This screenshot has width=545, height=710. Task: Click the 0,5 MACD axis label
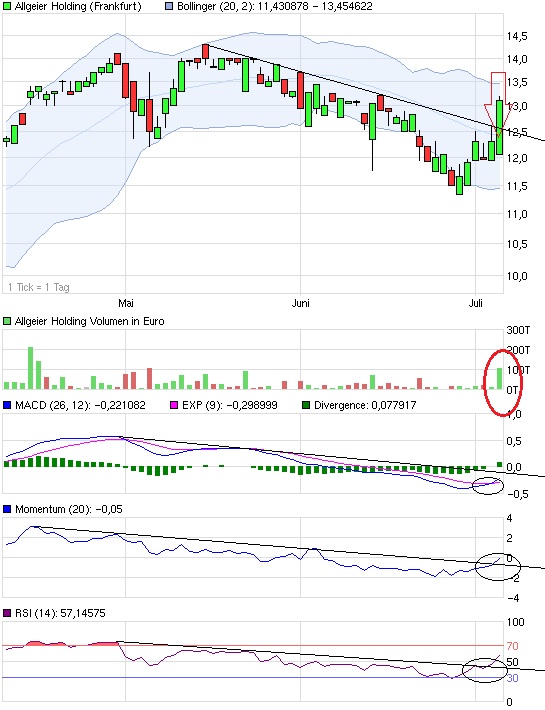(514, 441)
